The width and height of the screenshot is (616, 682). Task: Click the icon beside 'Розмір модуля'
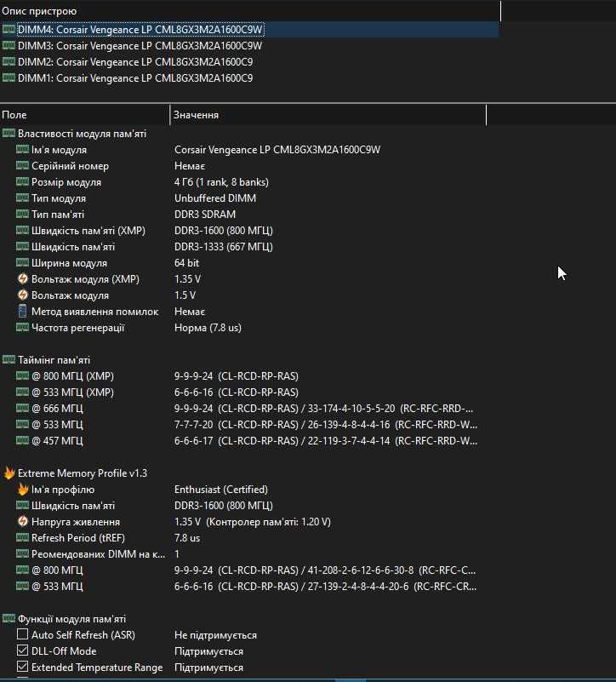click(x=23, y=181)
